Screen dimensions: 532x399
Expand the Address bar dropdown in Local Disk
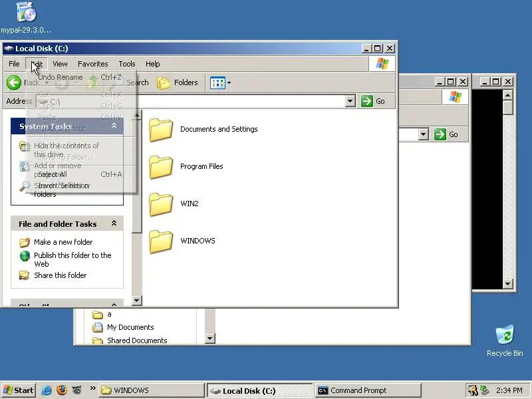pyautogui.click(x=350, y=101)
